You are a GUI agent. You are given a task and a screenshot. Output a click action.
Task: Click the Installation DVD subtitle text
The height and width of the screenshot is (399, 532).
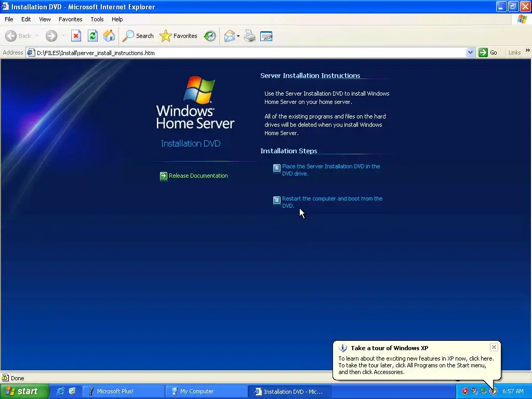[191, 143]
